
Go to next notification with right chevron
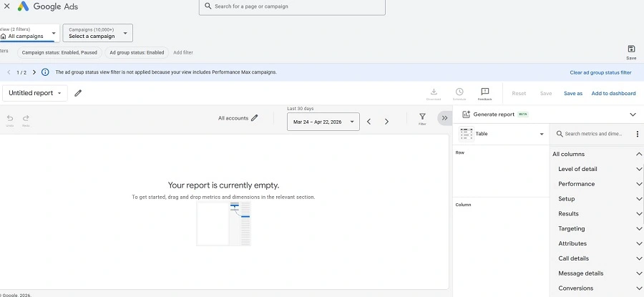click(34, 72)
